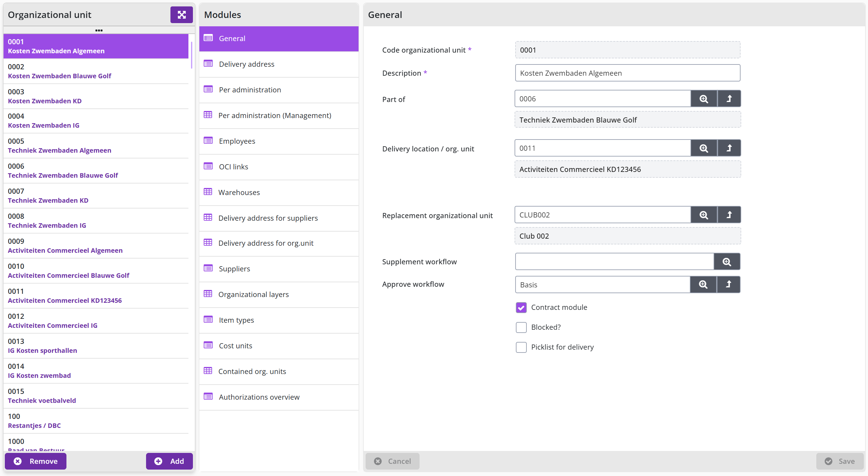
Task: Click the Remove button
Action: pyautogui.click(x=35, y=461)
